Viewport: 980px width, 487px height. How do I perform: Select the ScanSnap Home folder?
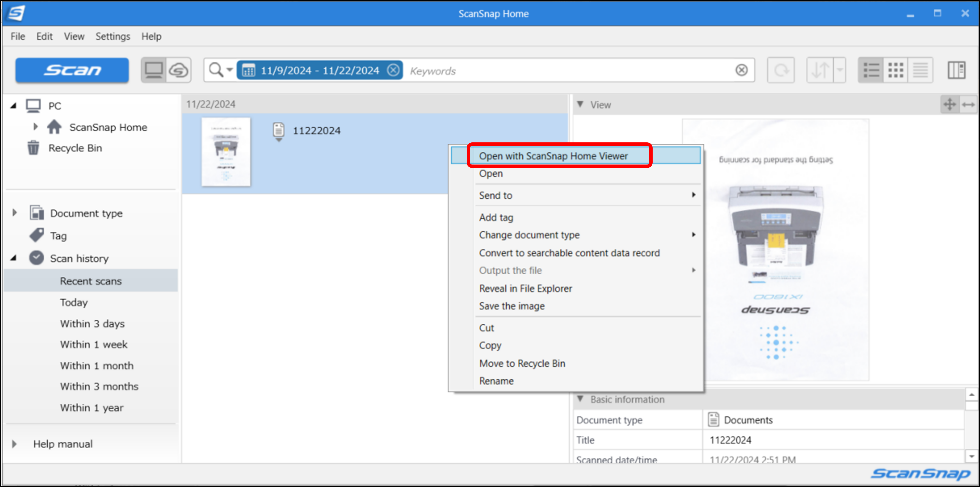(108, 127)
